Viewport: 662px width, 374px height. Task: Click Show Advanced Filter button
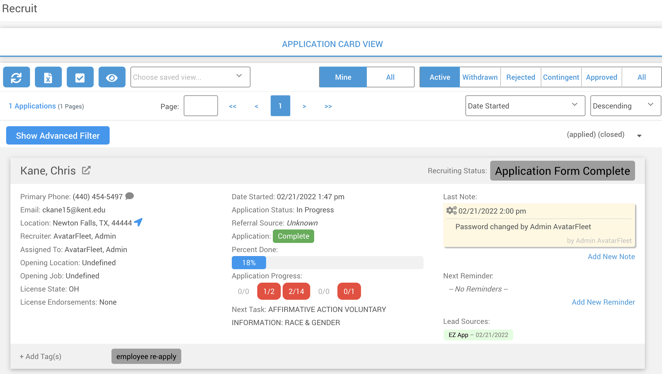[x=58, y=136]
